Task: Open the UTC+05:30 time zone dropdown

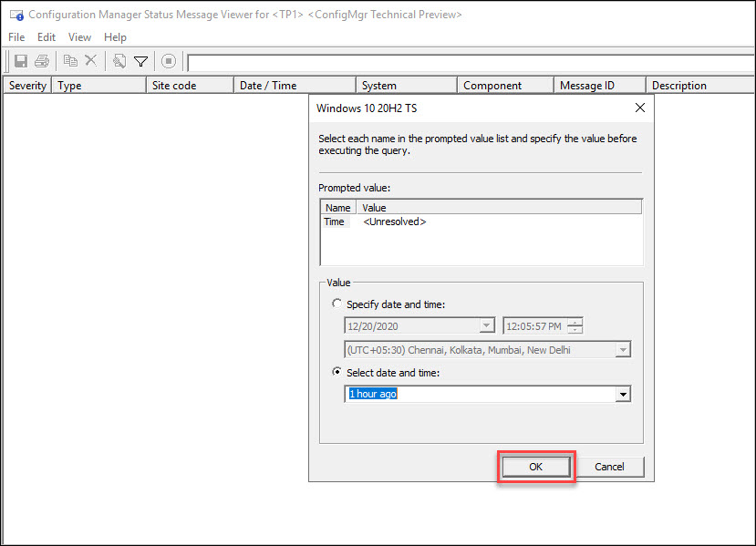Action: [x=623, y=349]
